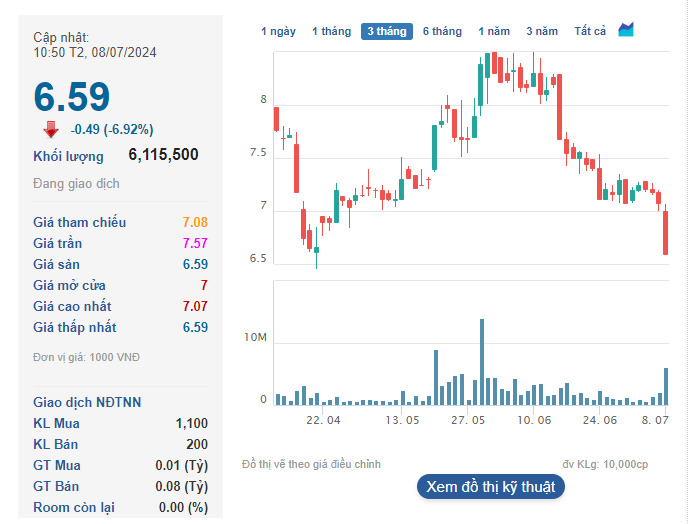Open Xem đồ thị kỹ thuật button
This screenshot has width=690, height=524.
pos(491,487)
